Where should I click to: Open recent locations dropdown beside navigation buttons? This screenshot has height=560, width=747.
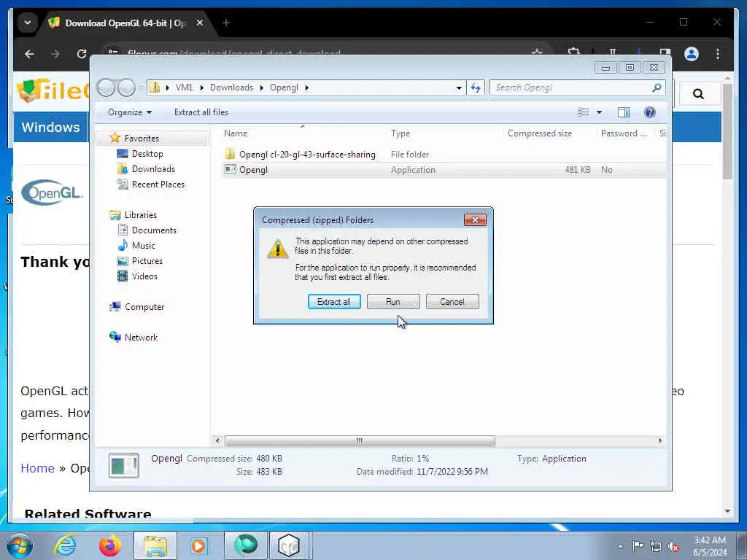pyautogui.click(x=141, y=87)
